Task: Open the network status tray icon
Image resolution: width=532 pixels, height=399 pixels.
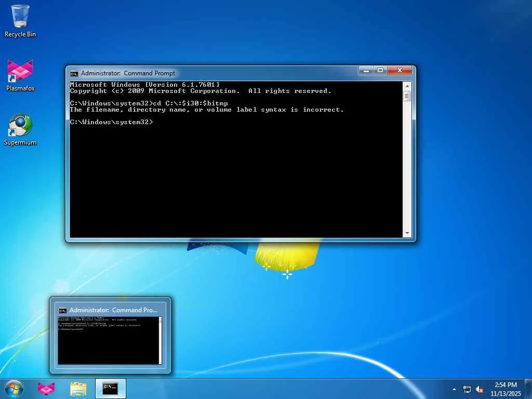Action: (x=467, y=389)
